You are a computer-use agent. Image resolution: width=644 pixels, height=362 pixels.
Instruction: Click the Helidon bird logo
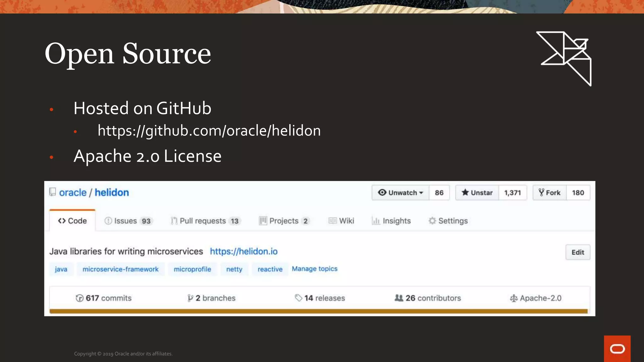coord(564,59)
